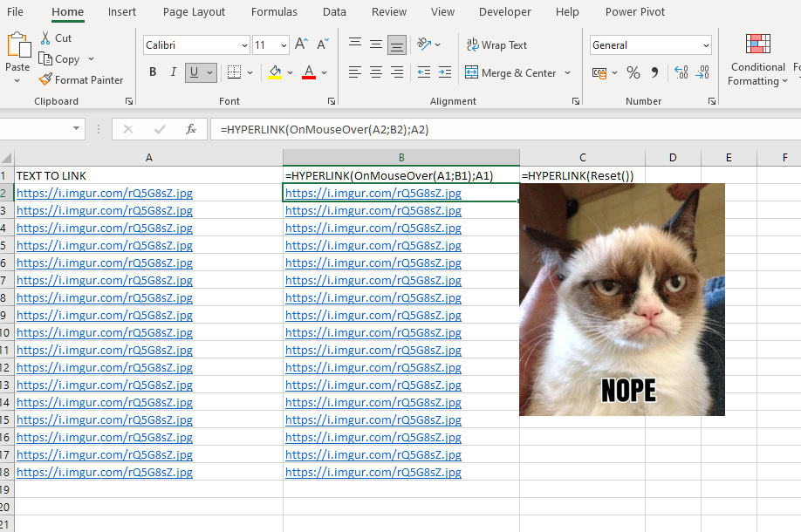Set Top Align for cell
Image resolution: width=801 pixels, height=532 pixels.
point(355,44)
